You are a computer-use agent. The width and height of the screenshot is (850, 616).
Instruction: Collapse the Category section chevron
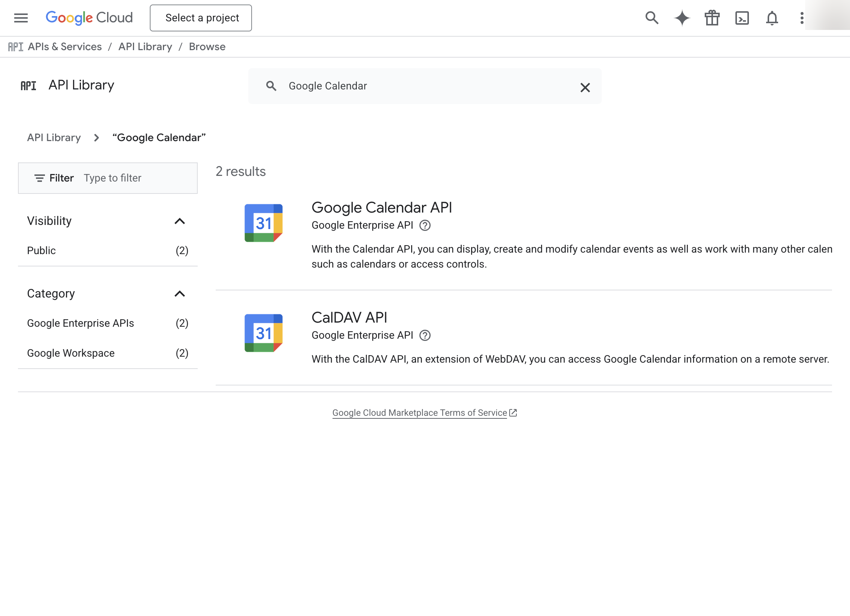click(x=180, y=294)
